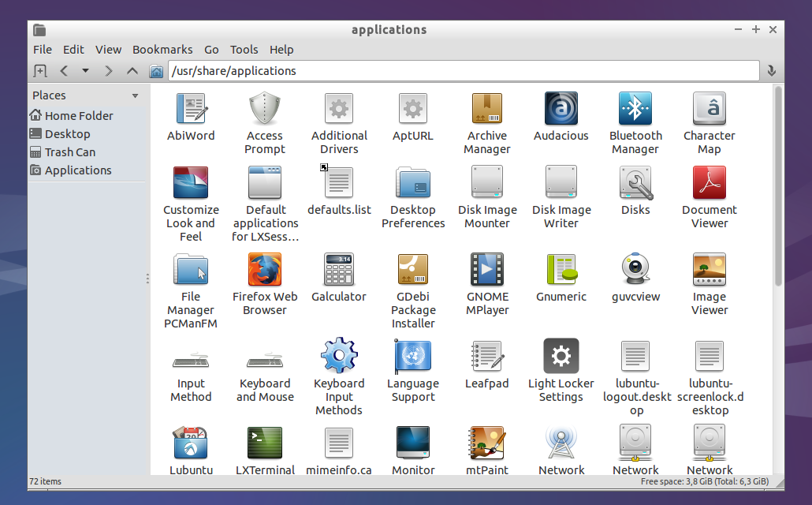Select the Archive Manager icon
The height and width of the screenshot is (505, 812).
(x=486, y=108)
